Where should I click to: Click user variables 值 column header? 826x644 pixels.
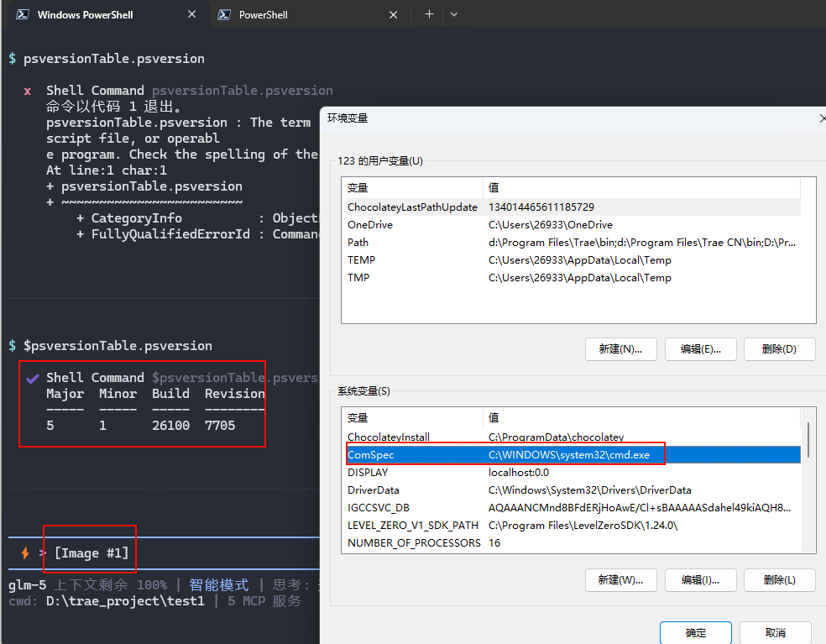coord(641,187)
